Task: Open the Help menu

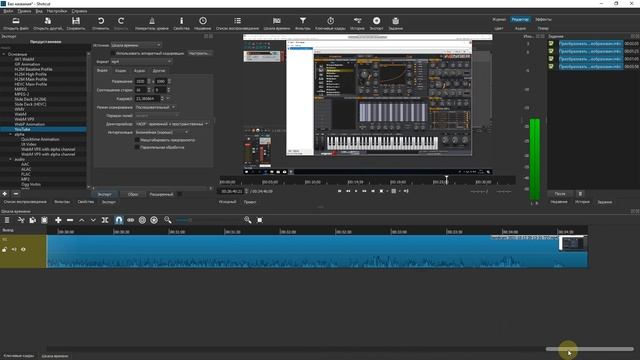Action: pyautogui.click(x=79, y=11)
